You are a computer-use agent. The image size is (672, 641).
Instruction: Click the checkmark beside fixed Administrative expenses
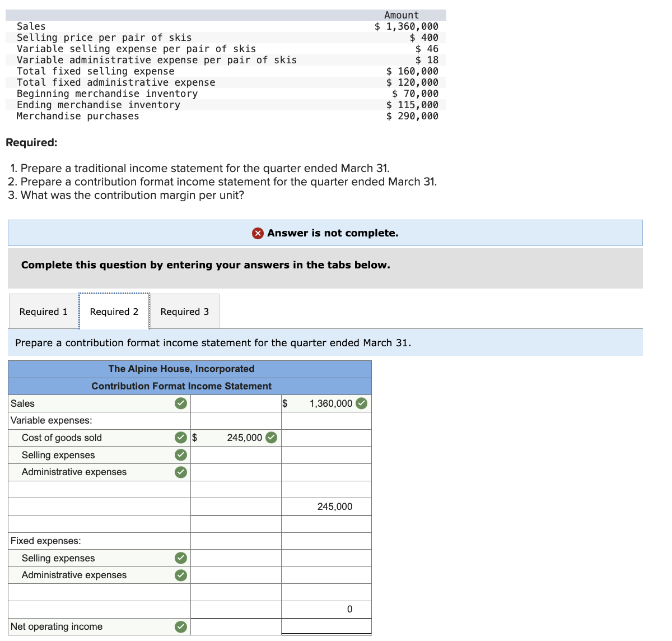[180, 575]
